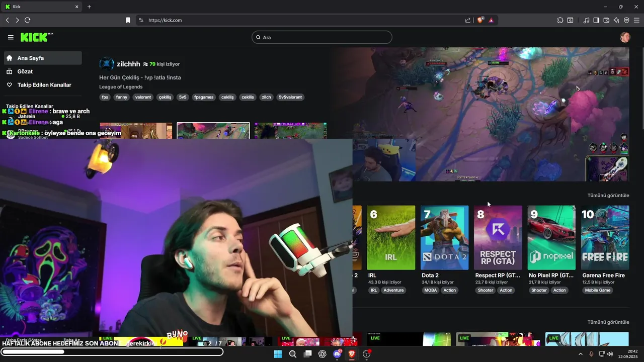
Task: Open the Kick hamburger menu
Action: [x=11, y=37]
